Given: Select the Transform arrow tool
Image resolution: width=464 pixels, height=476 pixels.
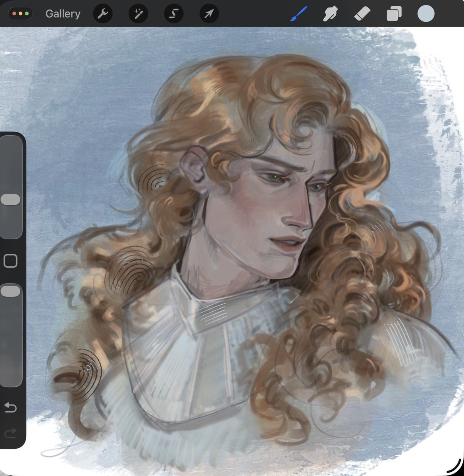Looking at the screenshot, I should point(209,13).
